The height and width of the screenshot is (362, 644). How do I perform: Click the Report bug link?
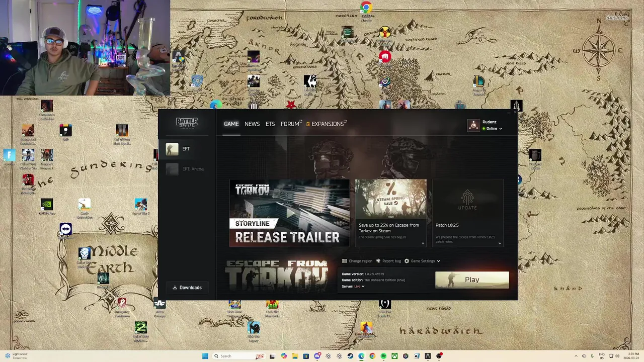coord(388,261)
